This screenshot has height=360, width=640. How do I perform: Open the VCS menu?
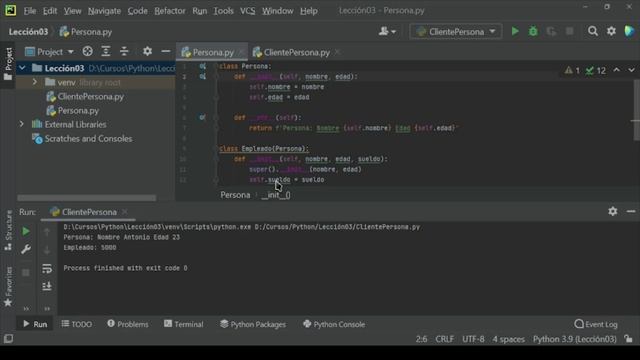tap(247, 11)
